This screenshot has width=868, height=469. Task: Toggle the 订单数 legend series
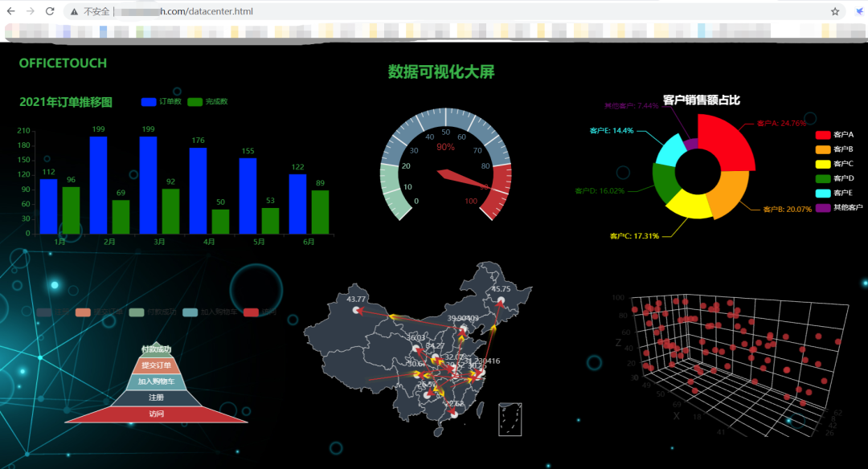161,102
